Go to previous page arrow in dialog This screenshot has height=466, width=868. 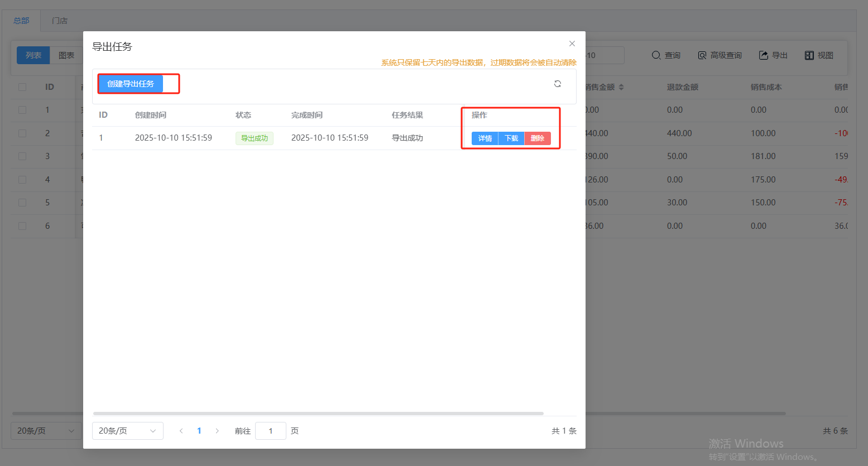coord(181,431)
